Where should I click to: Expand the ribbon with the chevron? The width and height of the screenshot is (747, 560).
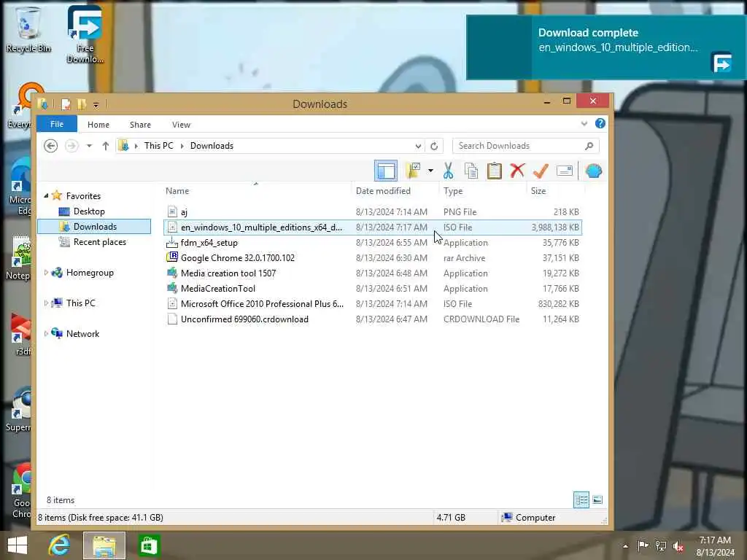[584, 124]
